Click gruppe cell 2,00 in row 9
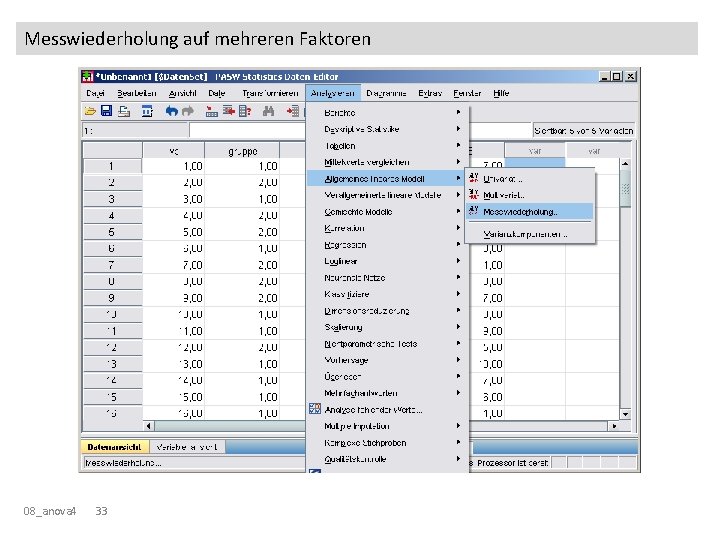 (x=242, y=298)
